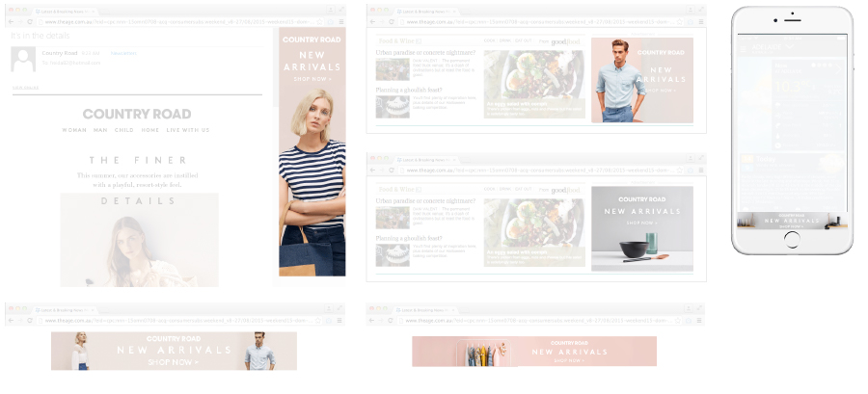The image size is (868, 394).
Task: Open the View Online link in the email
Action: (x=25, y=88)
